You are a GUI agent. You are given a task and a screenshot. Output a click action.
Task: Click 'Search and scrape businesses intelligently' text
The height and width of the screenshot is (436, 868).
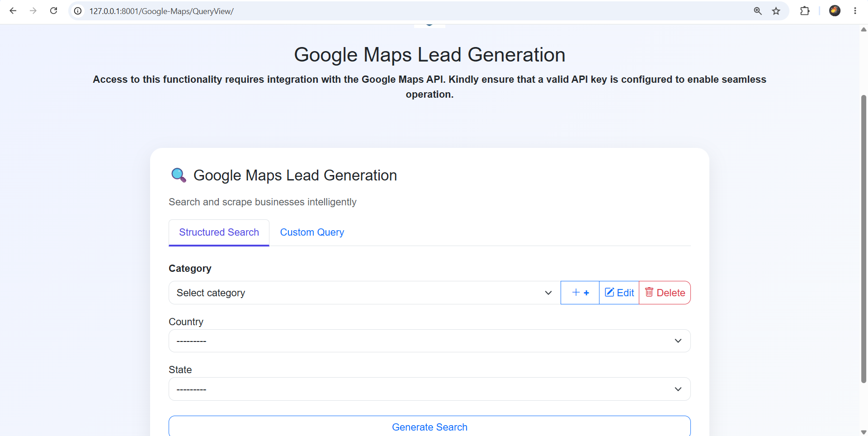[x=263, y=202]
